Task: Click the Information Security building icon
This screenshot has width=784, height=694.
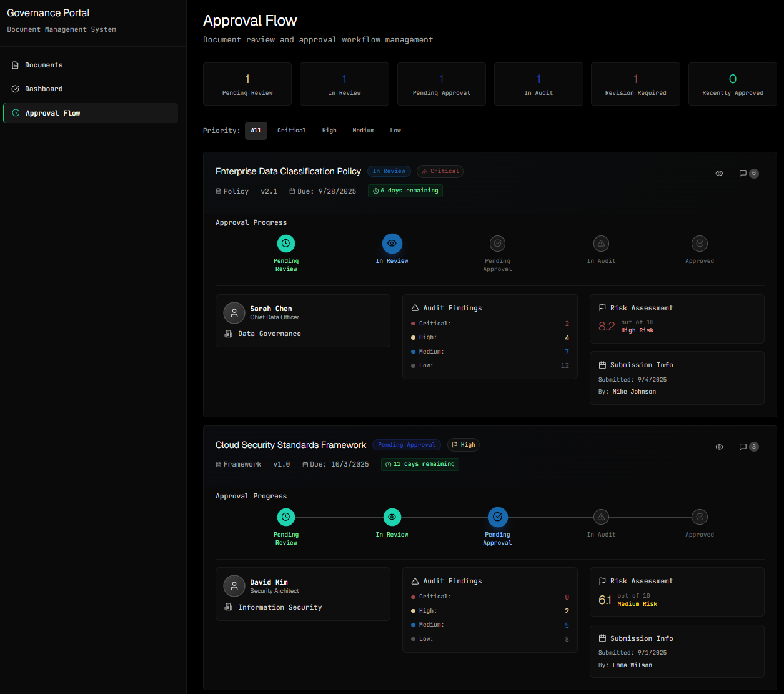Action: [228, 607]
